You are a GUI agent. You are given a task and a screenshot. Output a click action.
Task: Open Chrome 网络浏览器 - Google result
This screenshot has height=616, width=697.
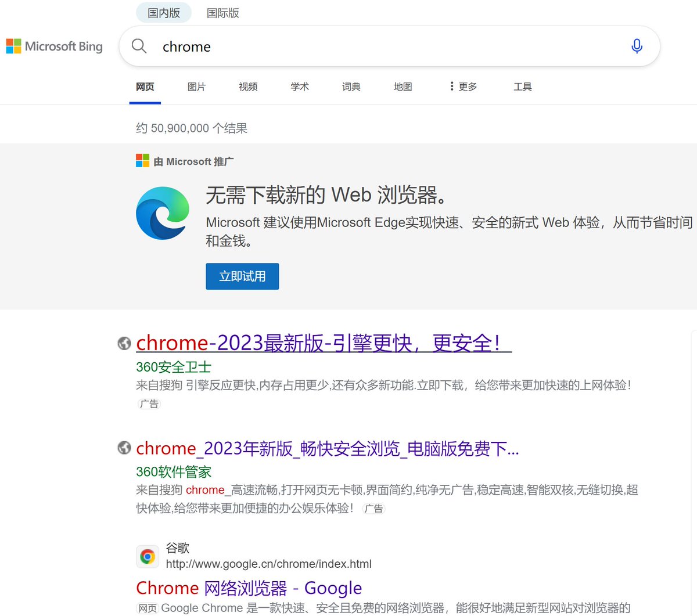[249, 588]
